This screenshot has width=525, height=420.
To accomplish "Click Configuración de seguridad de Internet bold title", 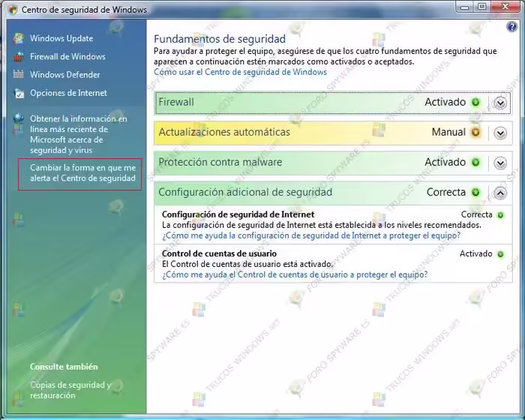I will (x=238, y=214).
